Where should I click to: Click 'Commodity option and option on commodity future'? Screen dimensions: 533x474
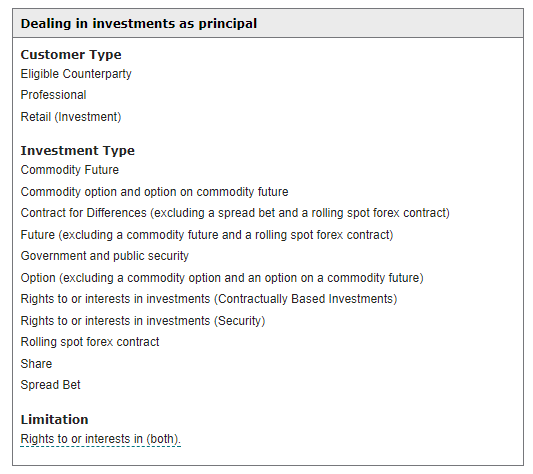[x=154, y=192]
